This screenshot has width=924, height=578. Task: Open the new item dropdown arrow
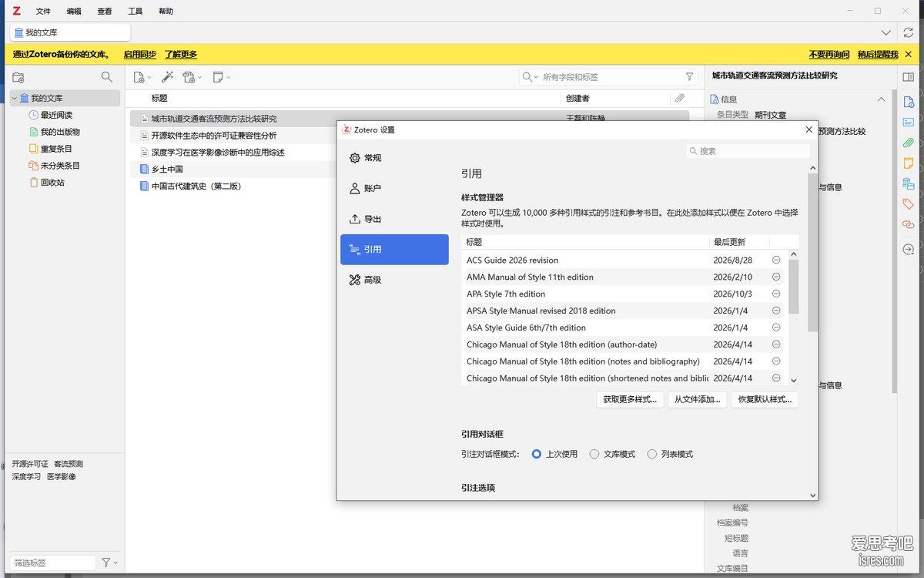point(149,77)
